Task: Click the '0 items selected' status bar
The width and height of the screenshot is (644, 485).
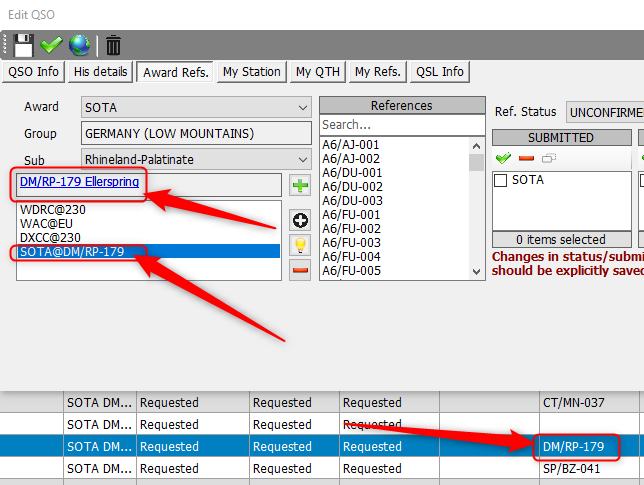Action: (x=561, y=239)
